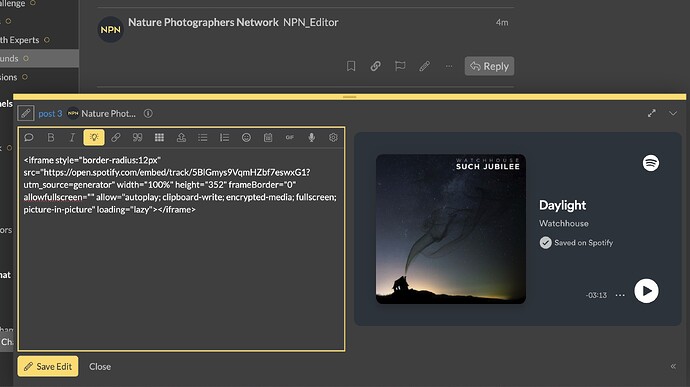Open the NPN avatar profile
690x387 pixels.
coord(110,29)
